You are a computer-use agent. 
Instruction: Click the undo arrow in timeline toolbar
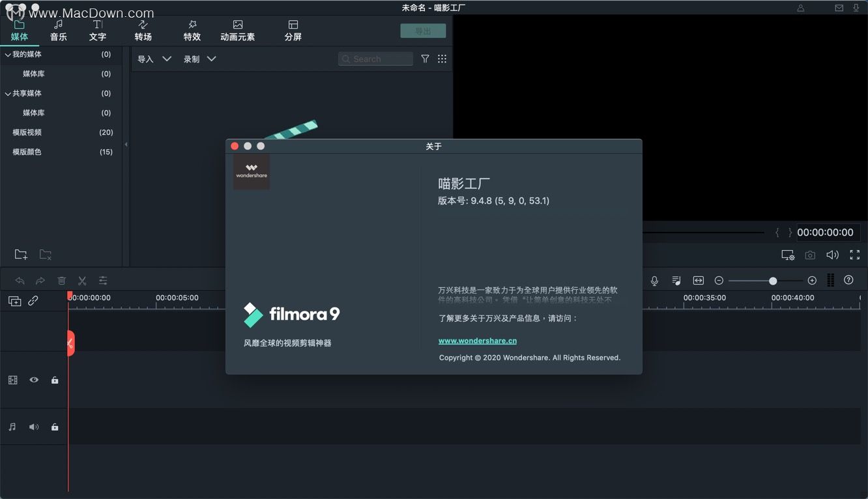point(20,281)
